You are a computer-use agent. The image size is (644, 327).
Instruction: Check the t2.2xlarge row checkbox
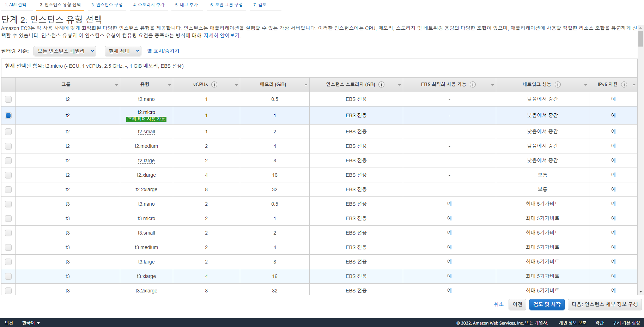[8, 190]
